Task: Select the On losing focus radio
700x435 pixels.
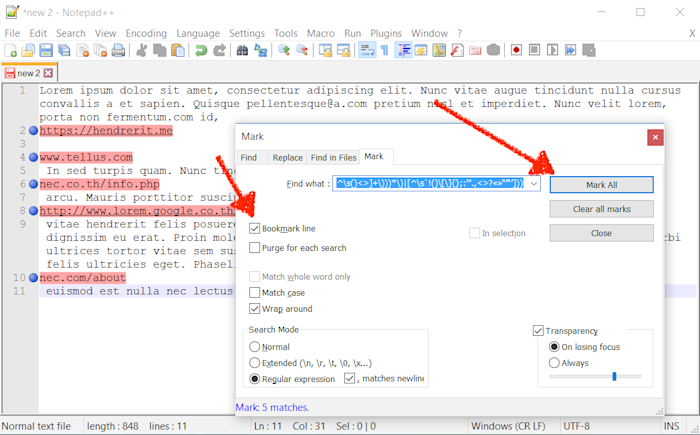Action: pyautogui.click(x=554, y=347)
